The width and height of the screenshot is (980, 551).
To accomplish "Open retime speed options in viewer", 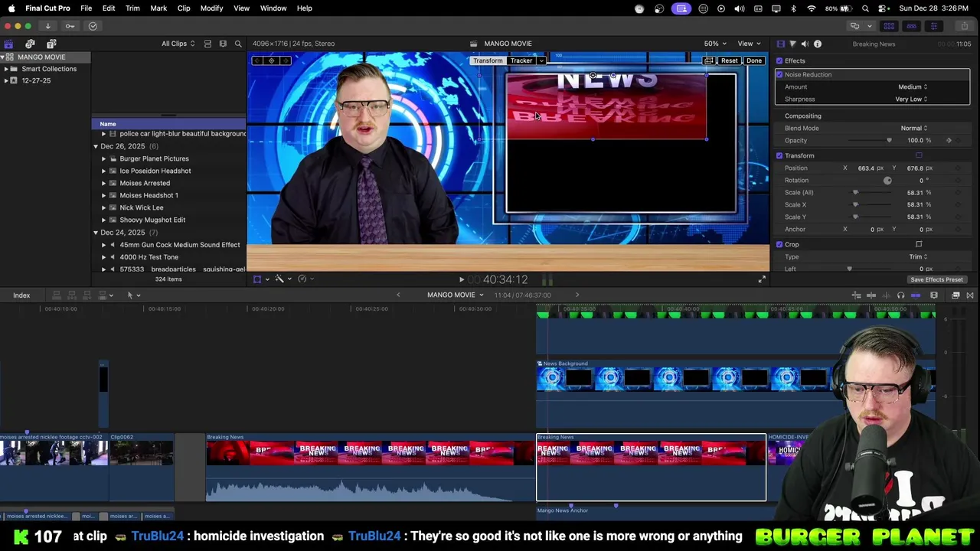I will click(304, 279).
